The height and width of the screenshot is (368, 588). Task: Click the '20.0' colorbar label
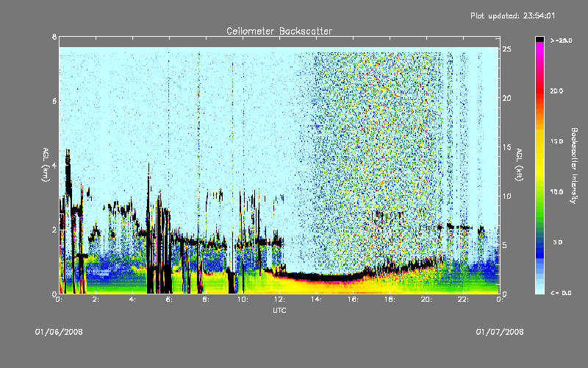point(556,91)
